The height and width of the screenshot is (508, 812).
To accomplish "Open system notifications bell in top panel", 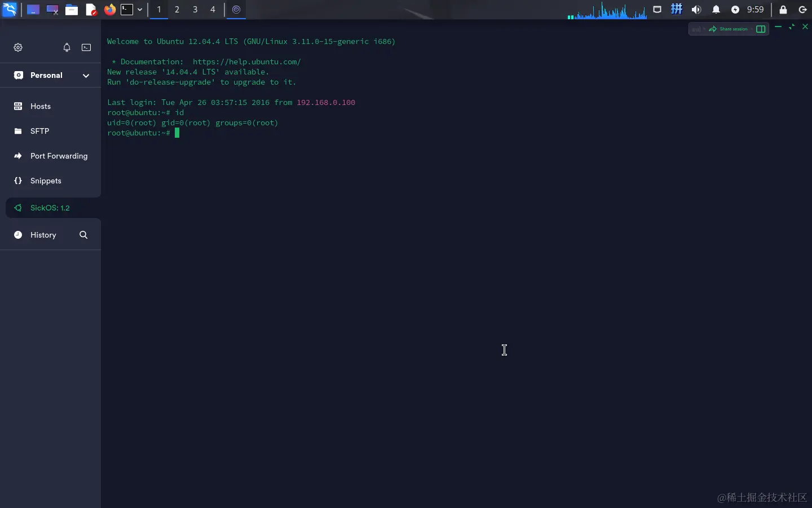I will pyautogui.click(x=716, y=10).
